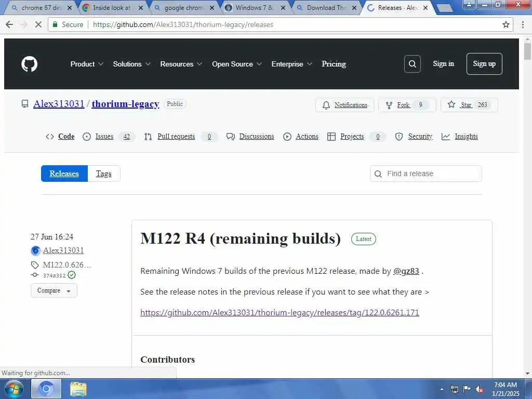Click the Star outline icon for the repo

tap(451, 104)
